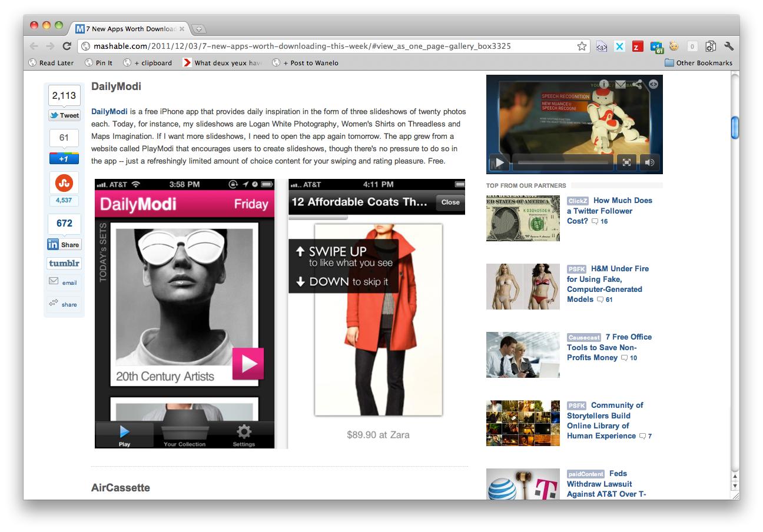Play the embedded robot video
Viewport: 763px width, 532px height.
[499, 162]
